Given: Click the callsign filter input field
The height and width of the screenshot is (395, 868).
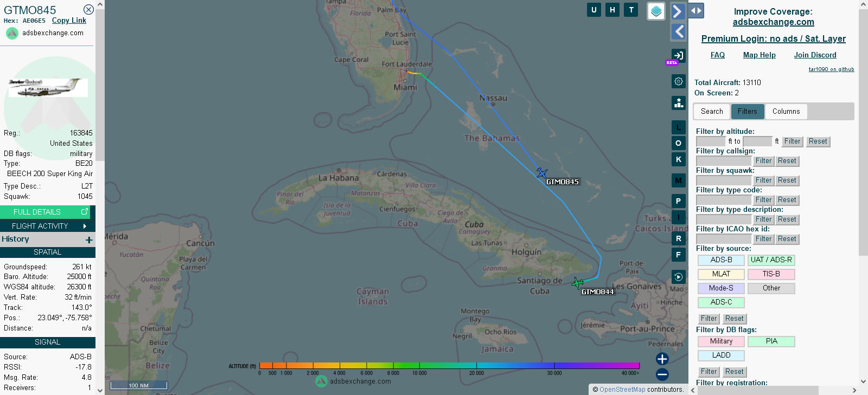Looking at the screenshot, I should point(724,161).
